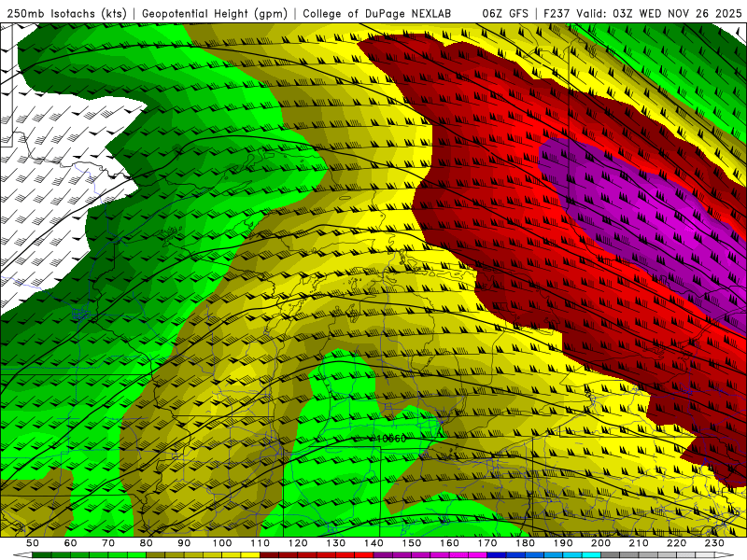Viewport: 747px width, 560px height.
Task: Click the 160 label on the colorbar
Action: coord(449,543)
